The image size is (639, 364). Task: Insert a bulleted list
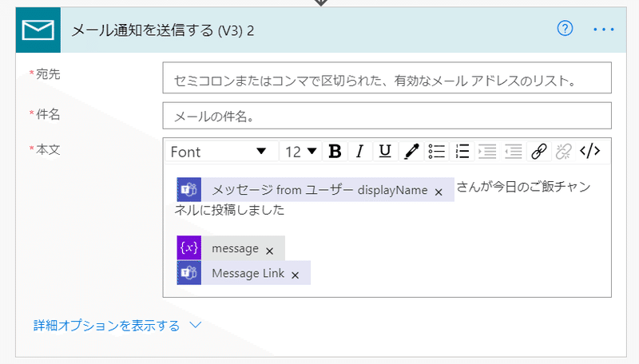pos(436,152)
